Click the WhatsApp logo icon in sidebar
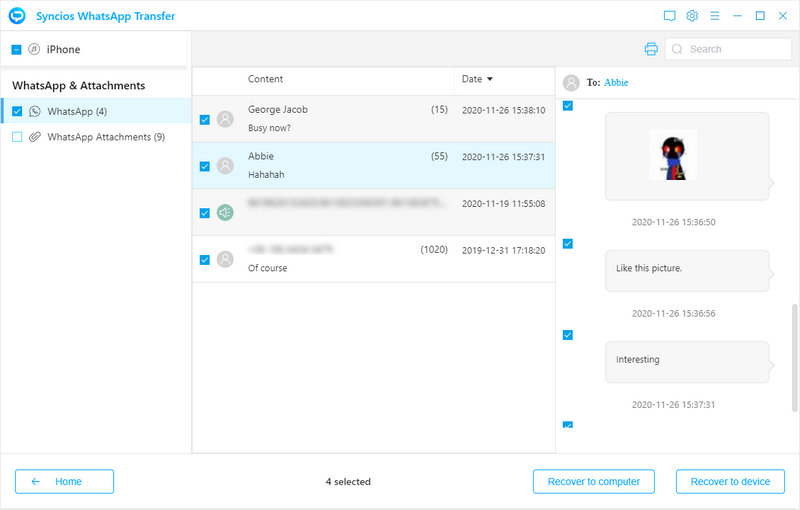The width and height of the screenshot is (800, 510). click(35, 111)
